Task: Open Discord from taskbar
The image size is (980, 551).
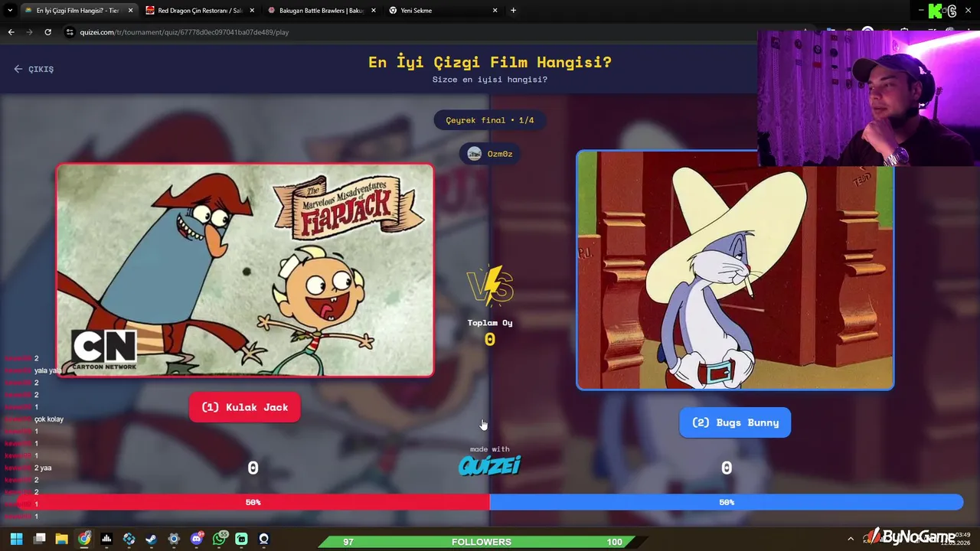Action: pos(197,539)
